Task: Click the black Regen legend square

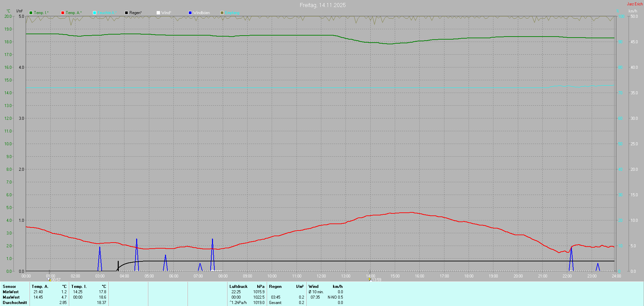Action: (126, 13)
